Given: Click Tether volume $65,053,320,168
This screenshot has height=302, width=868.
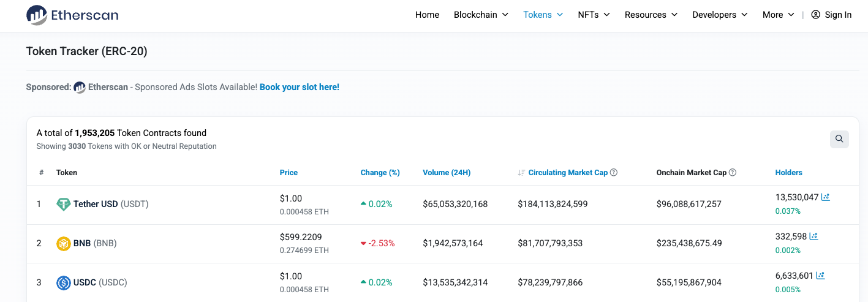Looking at the screenshot, I should tap(455, 204).
